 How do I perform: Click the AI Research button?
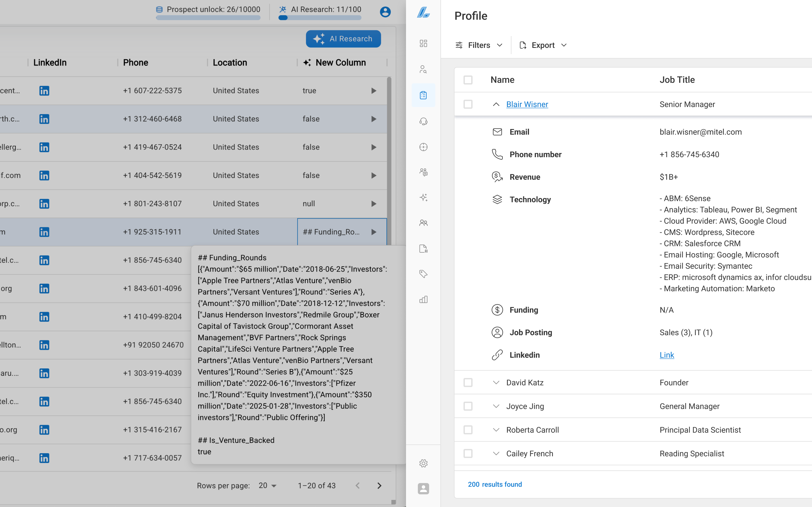pos(343,39)
